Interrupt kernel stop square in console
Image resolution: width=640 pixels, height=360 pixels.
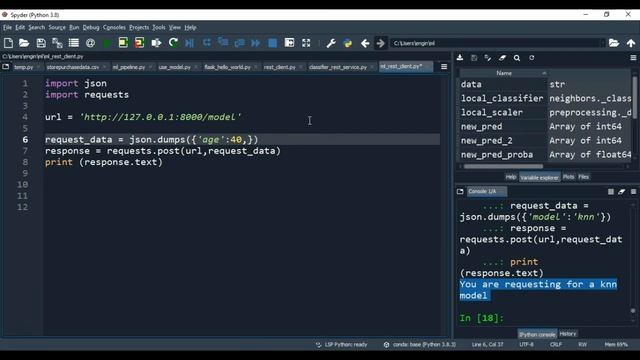611,191
